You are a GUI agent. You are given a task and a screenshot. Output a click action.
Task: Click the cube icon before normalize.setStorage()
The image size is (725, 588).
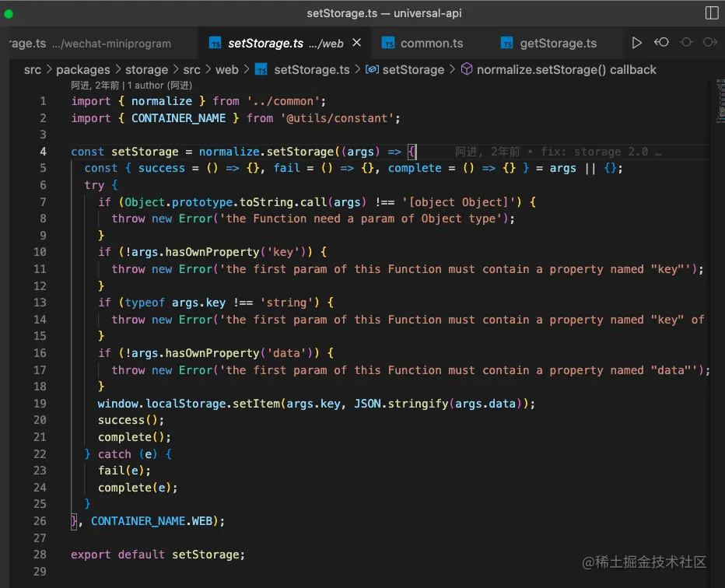[x=467, y=69]
